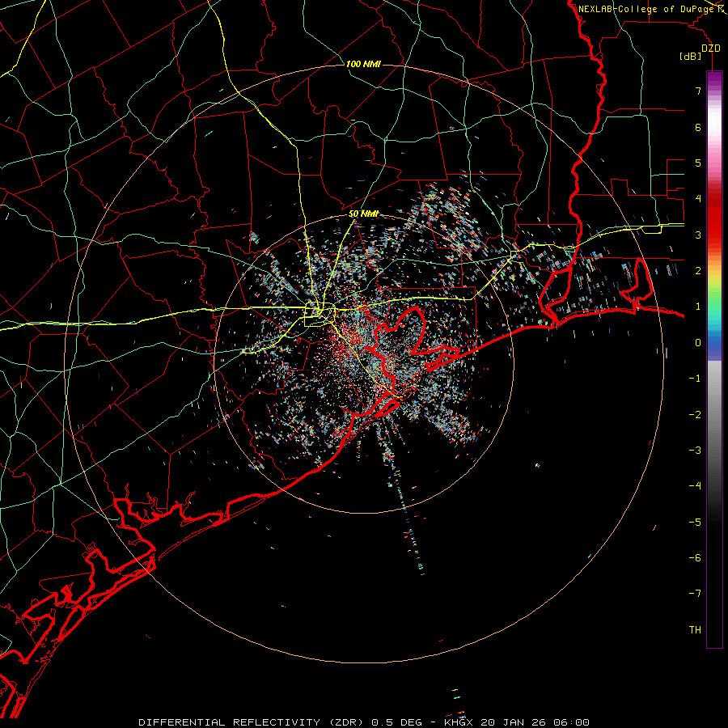
Task: Click the positive 3 dB scale tick label
Action: tap(698, 235)
